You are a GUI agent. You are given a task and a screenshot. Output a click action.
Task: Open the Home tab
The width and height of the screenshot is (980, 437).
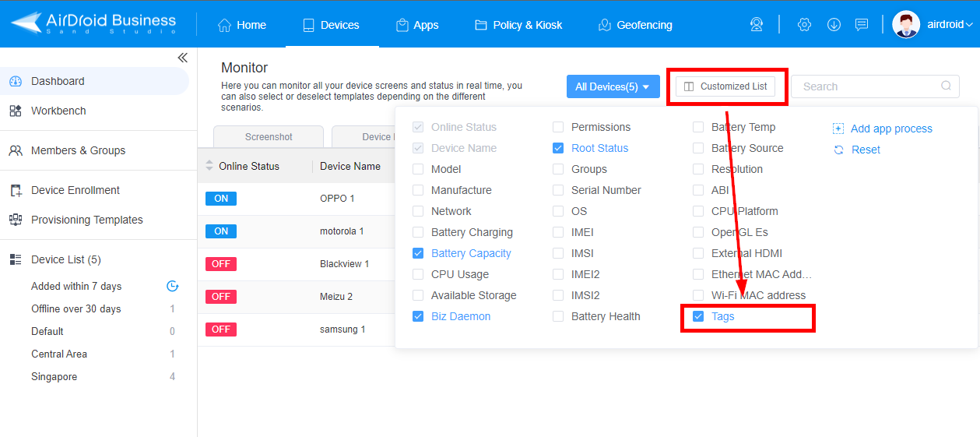coord(242,25)
